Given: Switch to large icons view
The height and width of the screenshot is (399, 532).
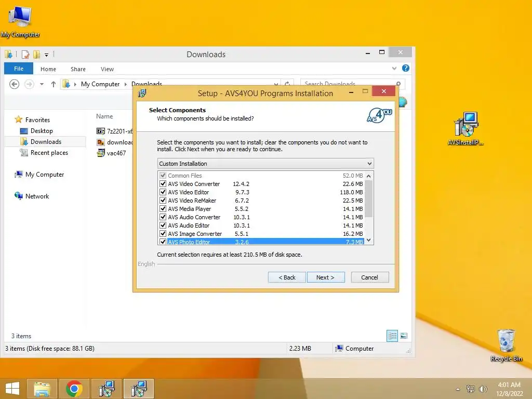Looking at the screenshot, I should [404, 336].
